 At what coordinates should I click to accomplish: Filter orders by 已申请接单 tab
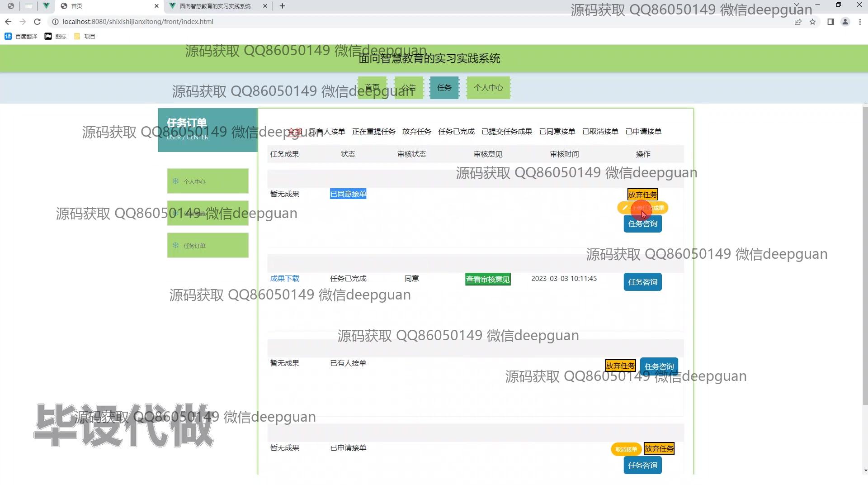[x=644, y=132]
